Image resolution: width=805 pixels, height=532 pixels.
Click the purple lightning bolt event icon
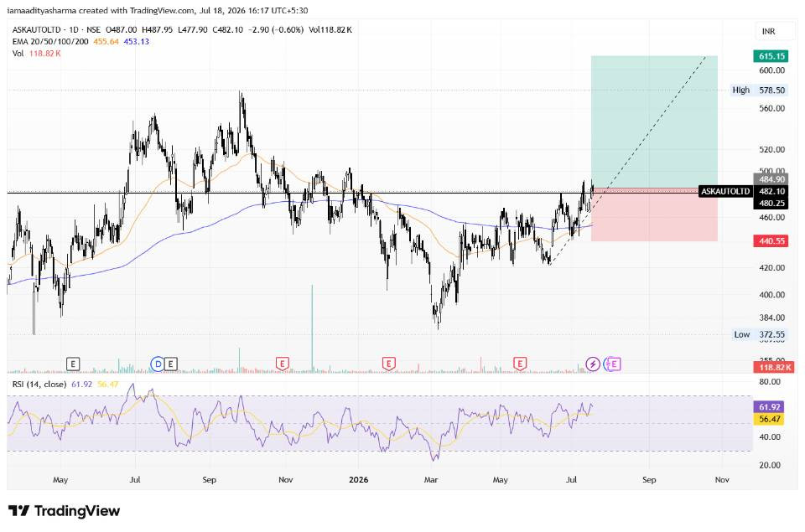tap(593, 364)
